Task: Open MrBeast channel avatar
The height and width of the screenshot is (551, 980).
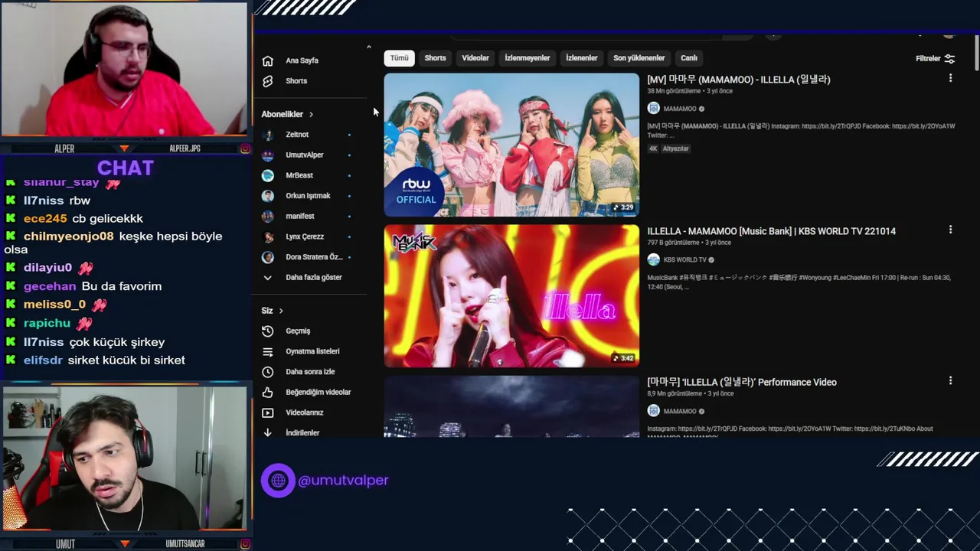Action: coord(267,175)
